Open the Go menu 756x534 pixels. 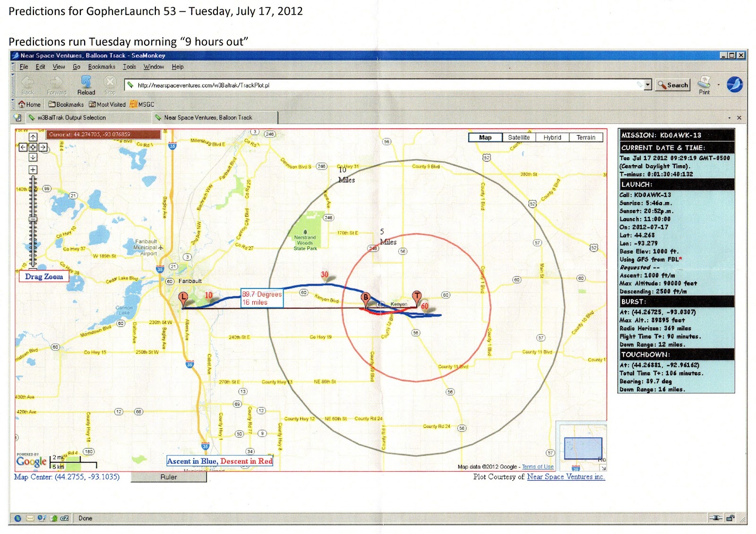[77, 67]
